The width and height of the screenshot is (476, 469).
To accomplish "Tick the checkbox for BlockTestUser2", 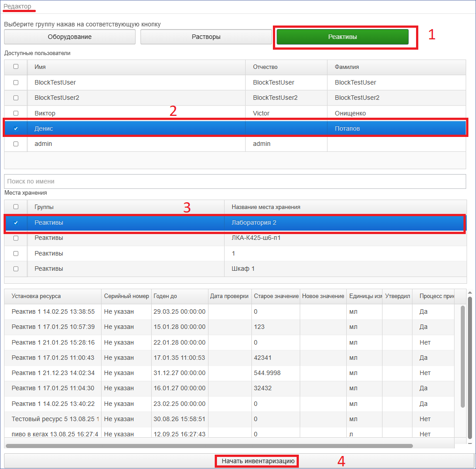I will click(x=16, y=98).
